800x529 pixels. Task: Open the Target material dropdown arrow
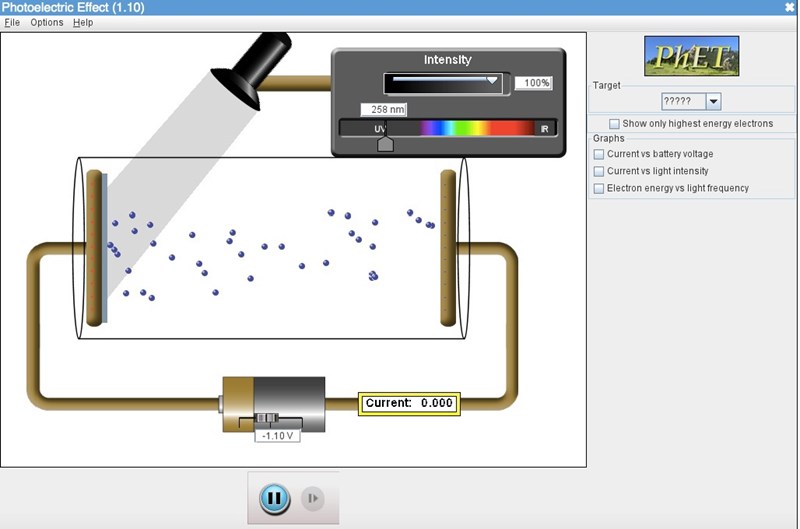coord(713,102)
